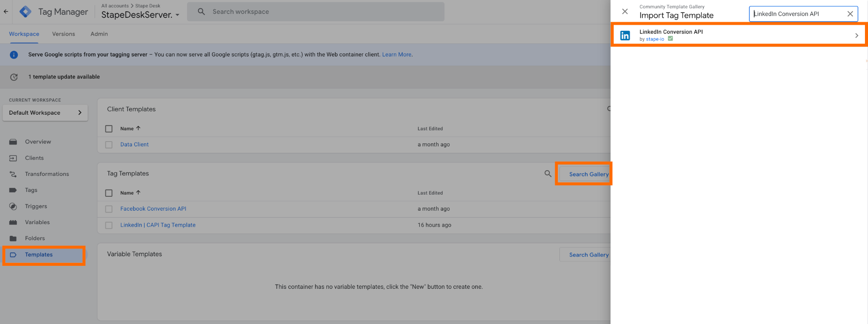The width and height of the screenshot is (868, 324).
Task: Sort Tag Templates by Name arrow
Action: pos(138,192)
